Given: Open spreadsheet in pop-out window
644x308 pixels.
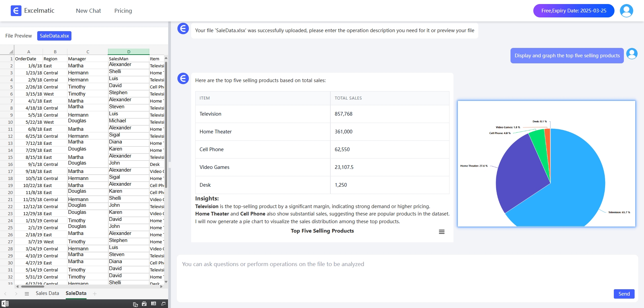Looking at the screenshot, I should tap(163, 304).
